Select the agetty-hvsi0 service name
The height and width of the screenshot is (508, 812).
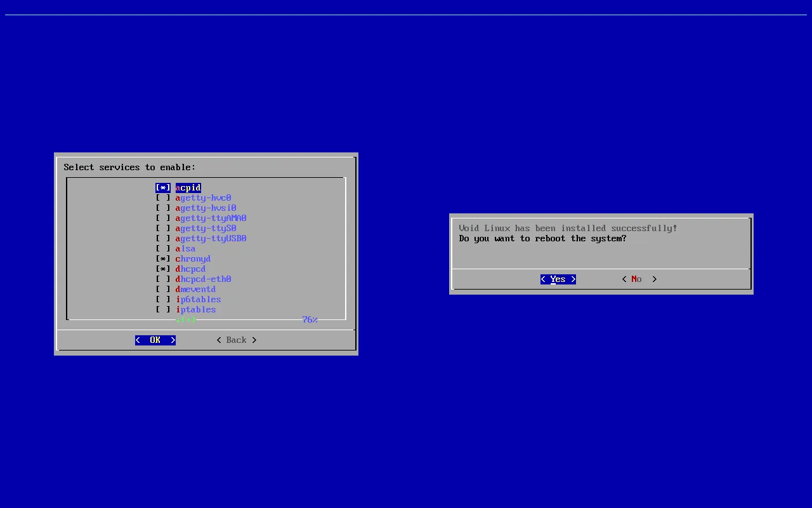click(206, 208)
